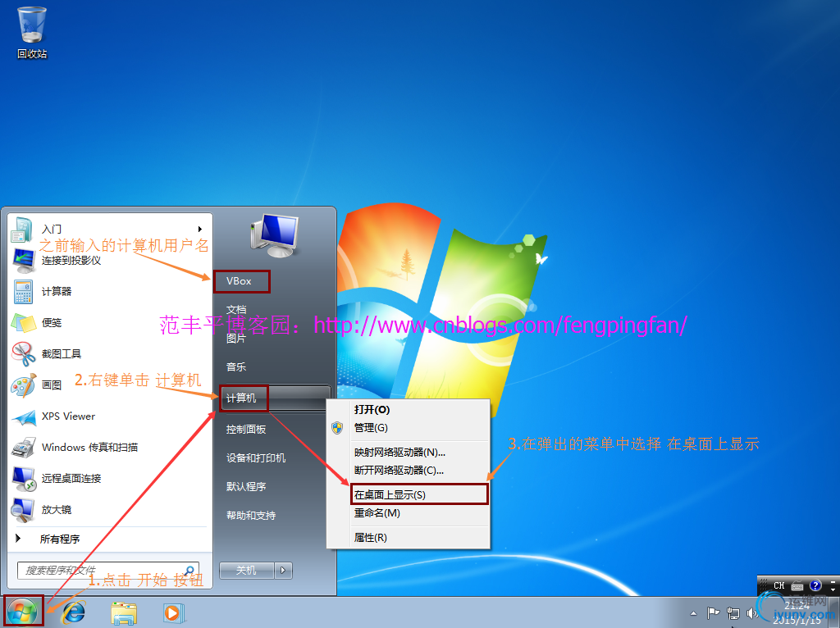Click the Action Center flag tray icon
840x628 pixels.
point(713,613)
